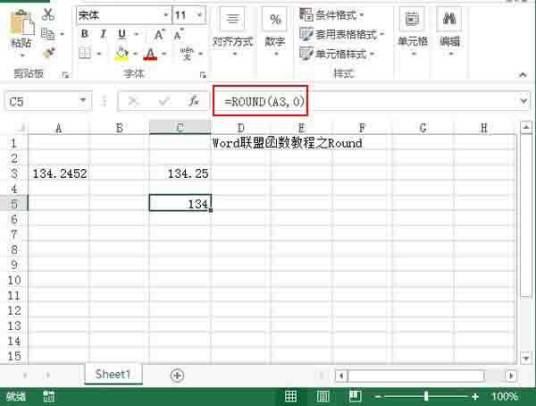Click the vertical scrollbar down arrow
Viewport: 536px width, 406px height.
[526, 358]
